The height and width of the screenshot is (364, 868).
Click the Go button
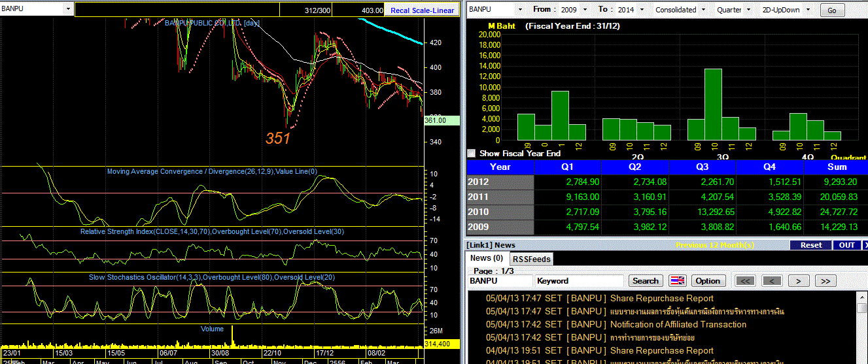click(832, 10)
